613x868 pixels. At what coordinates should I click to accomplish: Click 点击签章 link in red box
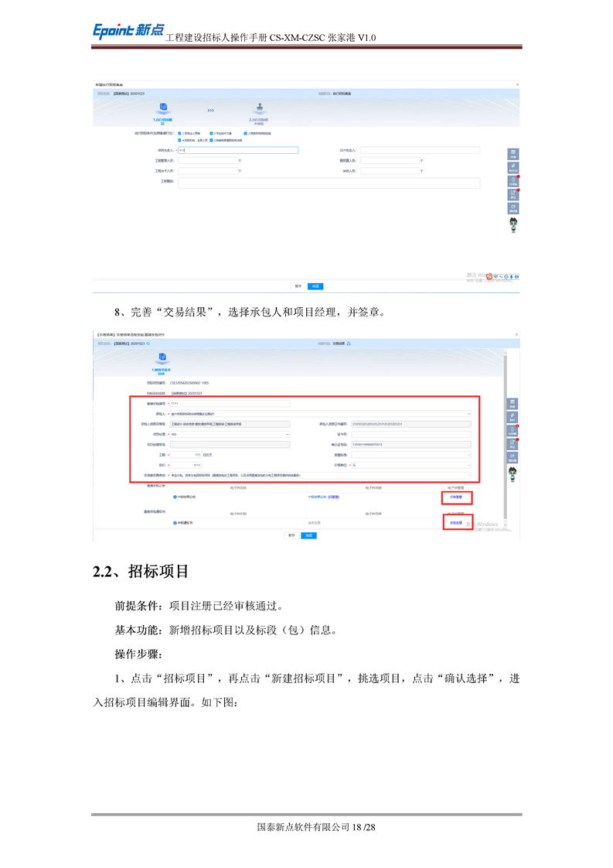click(x=456, y=497)
